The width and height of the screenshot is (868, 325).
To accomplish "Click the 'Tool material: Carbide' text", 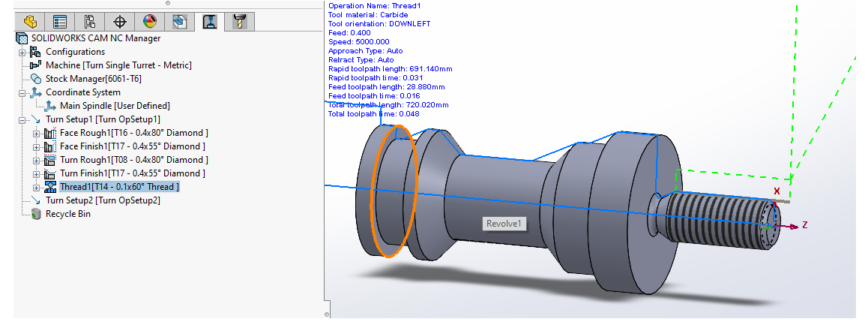I will coord(368,14).
